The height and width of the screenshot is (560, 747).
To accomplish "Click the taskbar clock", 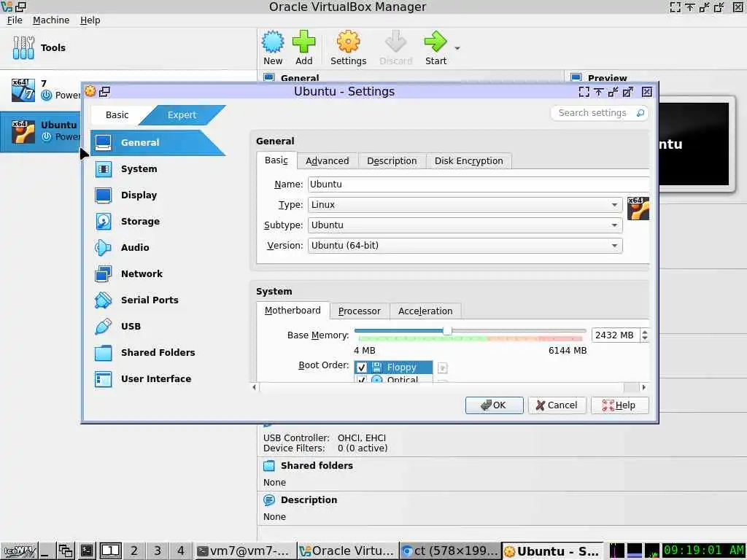I will click(704, 551).
